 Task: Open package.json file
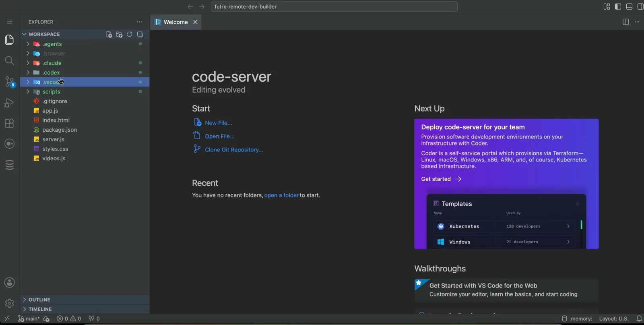point(85,130)
